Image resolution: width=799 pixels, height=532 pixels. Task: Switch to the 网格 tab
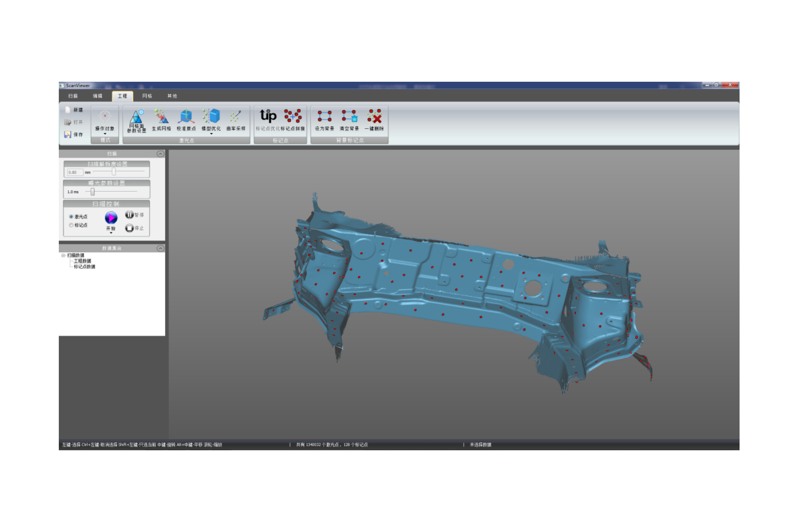pos(147,96)
